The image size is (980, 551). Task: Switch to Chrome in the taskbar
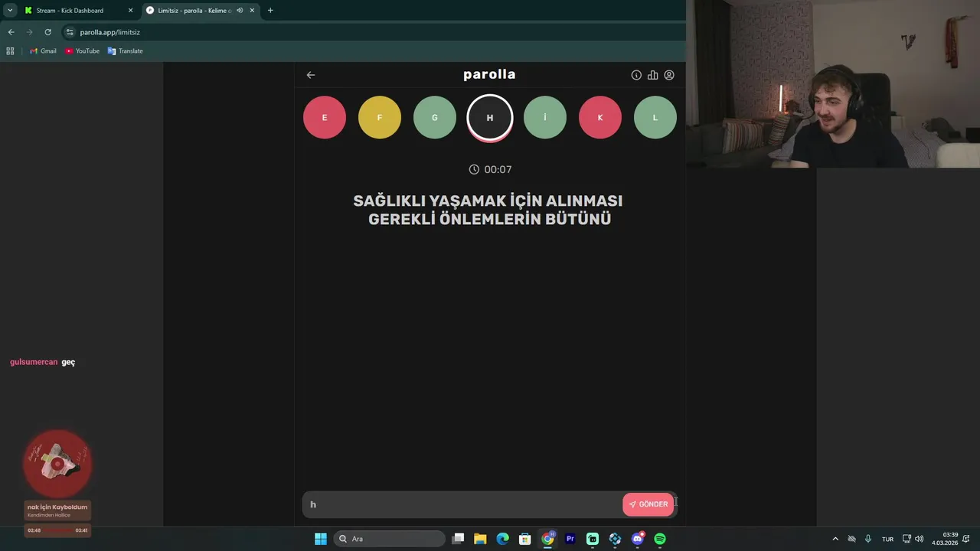click(x=547, y=539)
